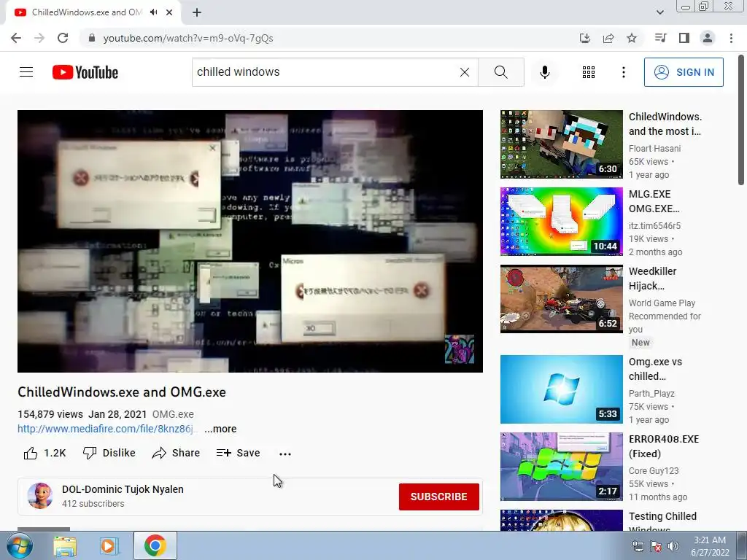Click the padlock site info icon

[x=92, y=38]
